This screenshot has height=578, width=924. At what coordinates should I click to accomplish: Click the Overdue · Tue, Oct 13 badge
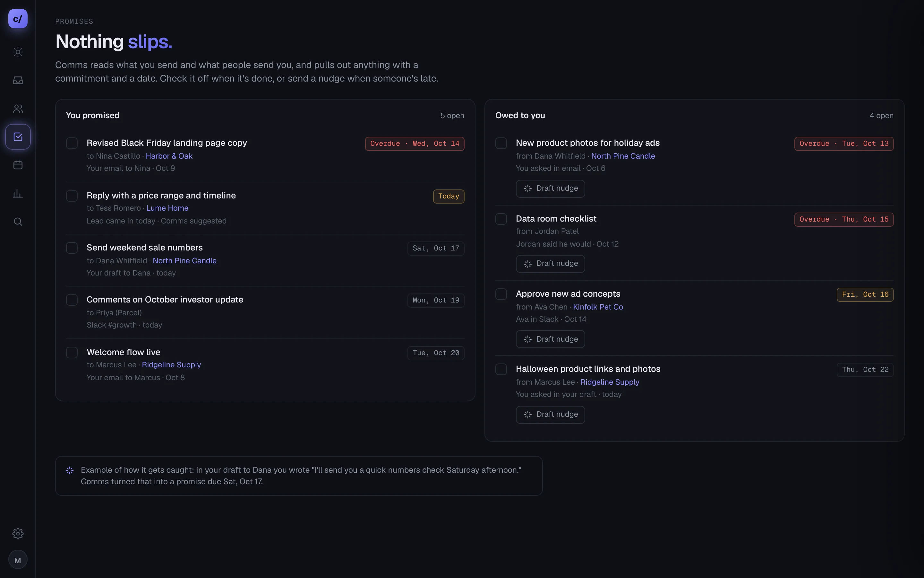(x=844, y=144)
